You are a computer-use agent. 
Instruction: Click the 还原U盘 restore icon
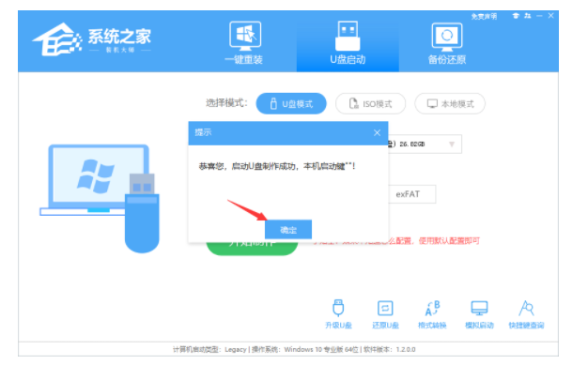385,314
